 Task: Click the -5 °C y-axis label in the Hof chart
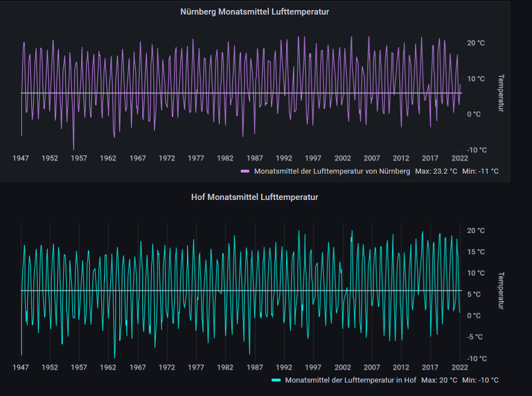[475, 337]
